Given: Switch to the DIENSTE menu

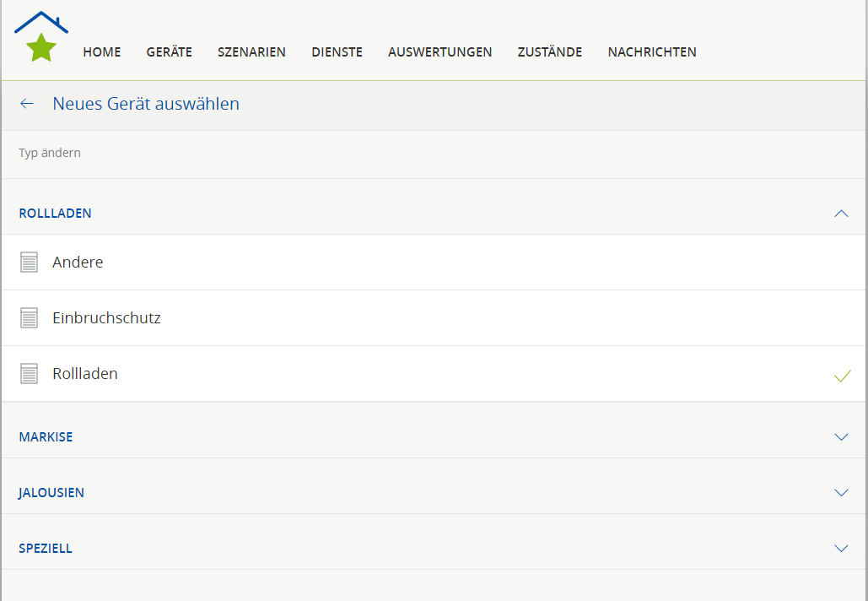Looking at the screenshot, I should [337, 52].
